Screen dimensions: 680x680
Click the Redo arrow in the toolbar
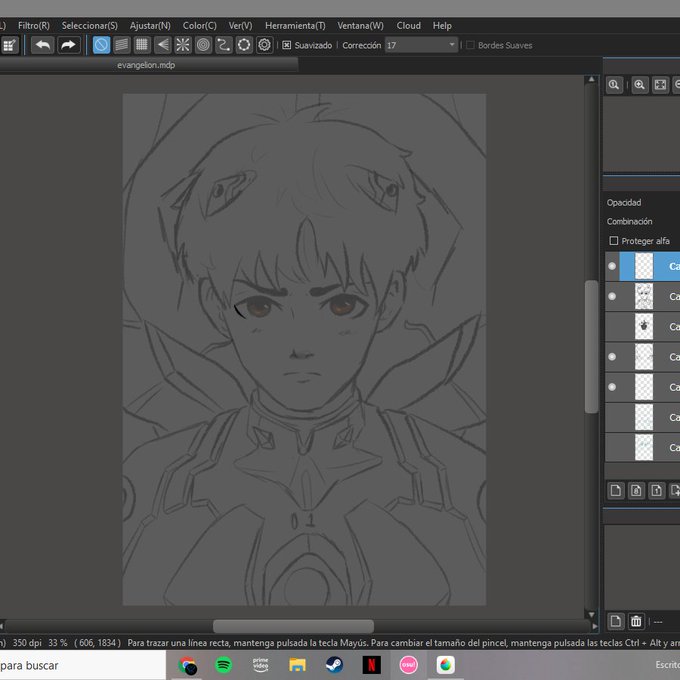click(x=69, y=45)
